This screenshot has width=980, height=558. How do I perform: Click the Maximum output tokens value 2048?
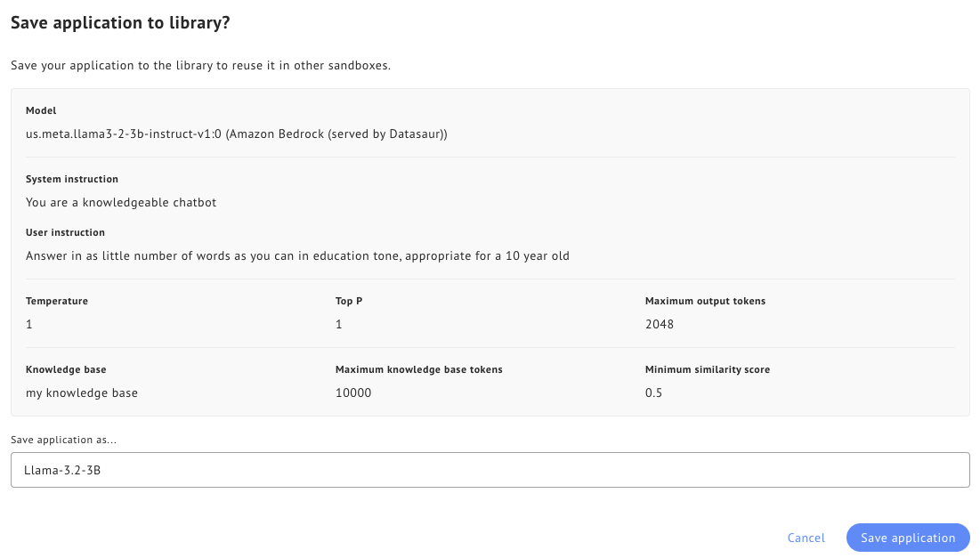click(x=659, y=324)
